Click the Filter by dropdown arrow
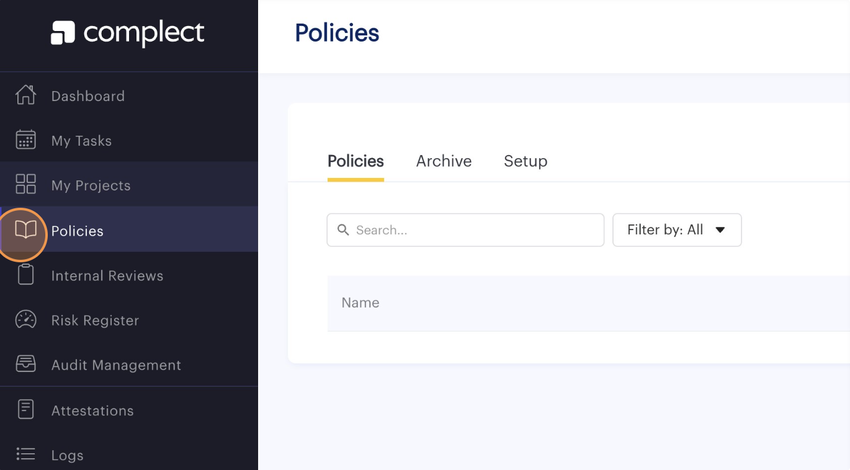This screenshot has height=470, width=850. tap(720, 230)
